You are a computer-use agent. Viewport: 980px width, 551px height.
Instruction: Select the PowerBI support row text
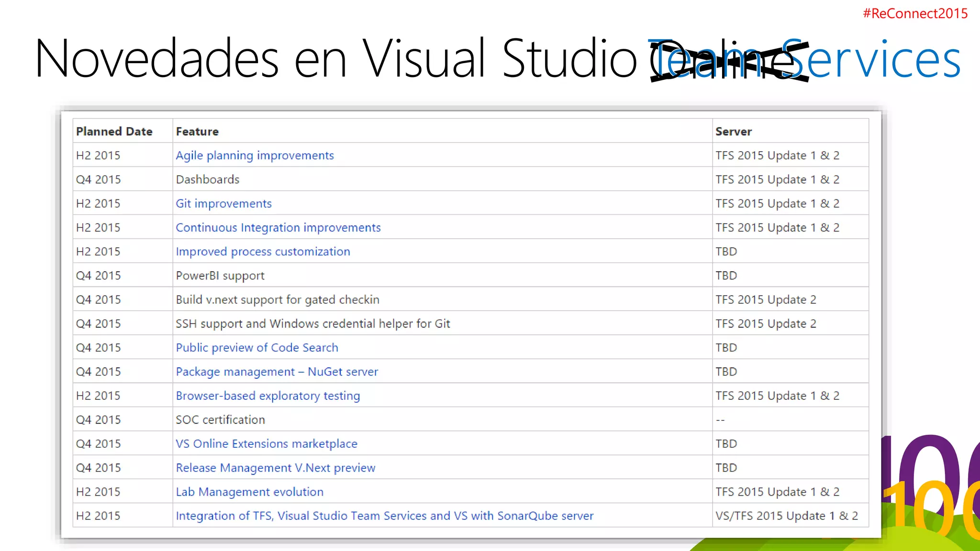click(220, 276)
